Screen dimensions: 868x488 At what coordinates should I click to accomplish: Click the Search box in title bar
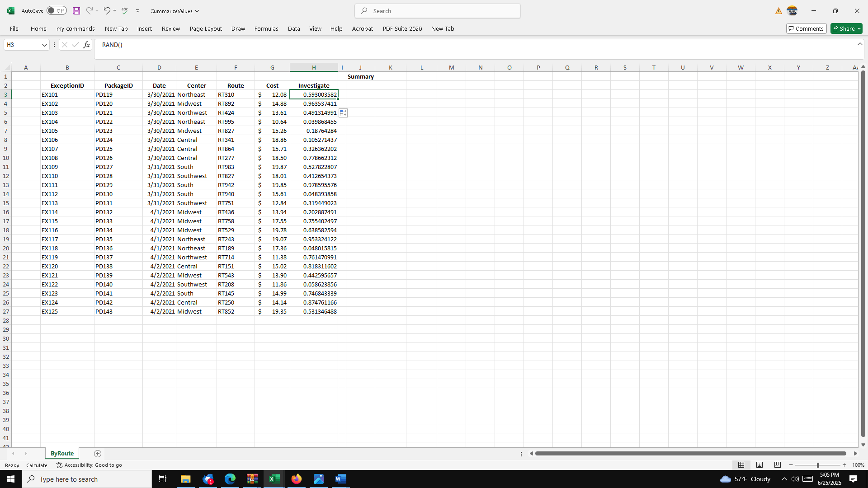click(x=438, y=11)
